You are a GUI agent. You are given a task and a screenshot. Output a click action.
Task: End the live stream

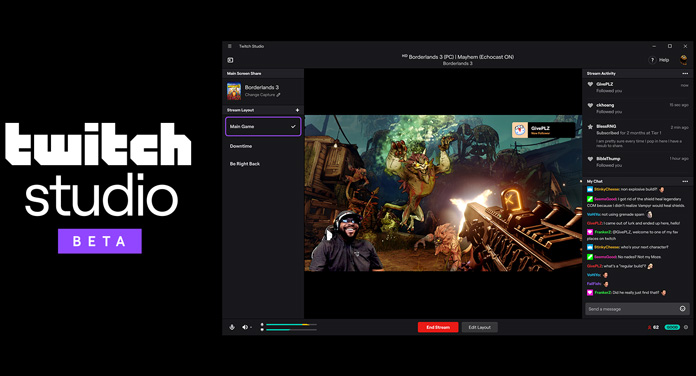point(438,327)
